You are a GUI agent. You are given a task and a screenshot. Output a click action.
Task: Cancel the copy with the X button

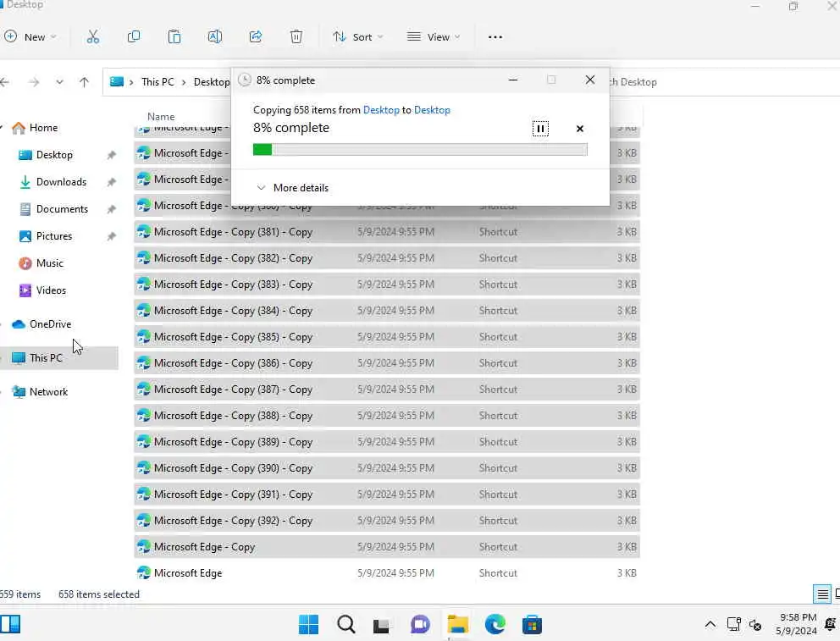click(580, 129)
